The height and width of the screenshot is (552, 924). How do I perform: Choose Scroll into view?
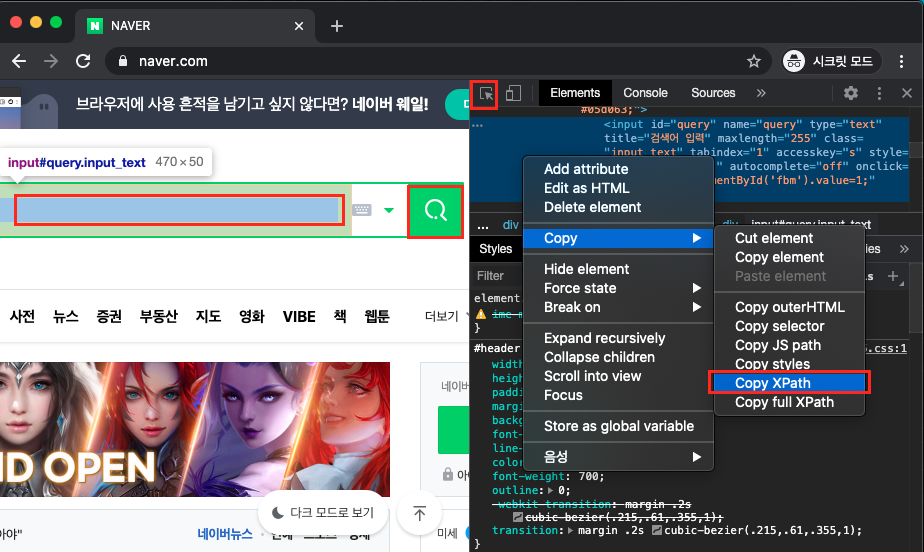(618, 376)
